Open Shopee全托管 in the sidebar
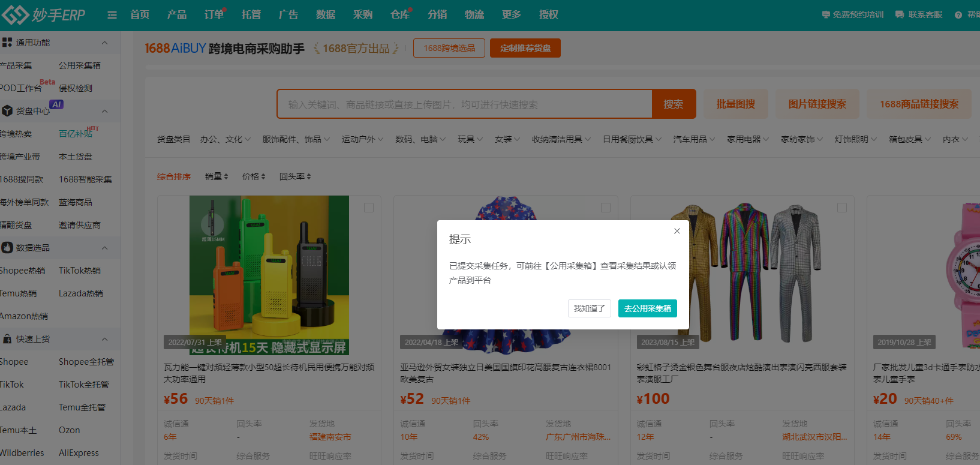The image size is (980, 465). (86, 362)
